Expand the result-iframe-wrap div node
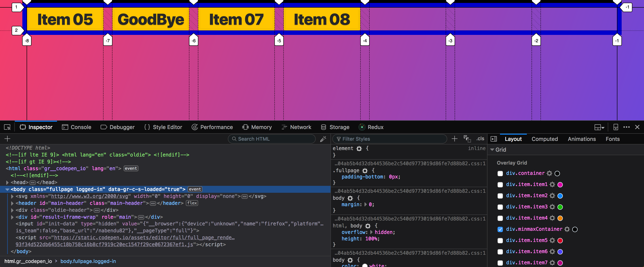The image size is (644, 267). pyautogui.click(x=12, y=217)
